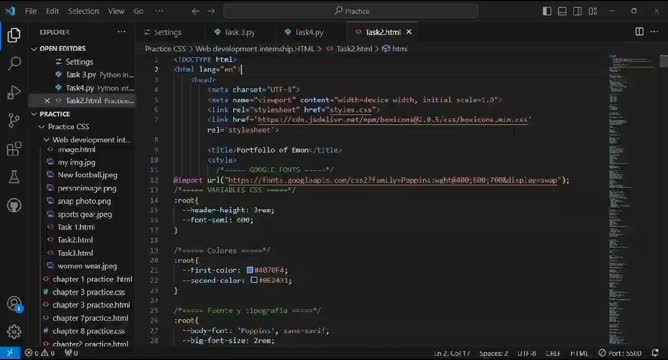This screenshot has height=360, width=668.
Task: Open the Run and Debug view
Action: [x=14, y=92]
